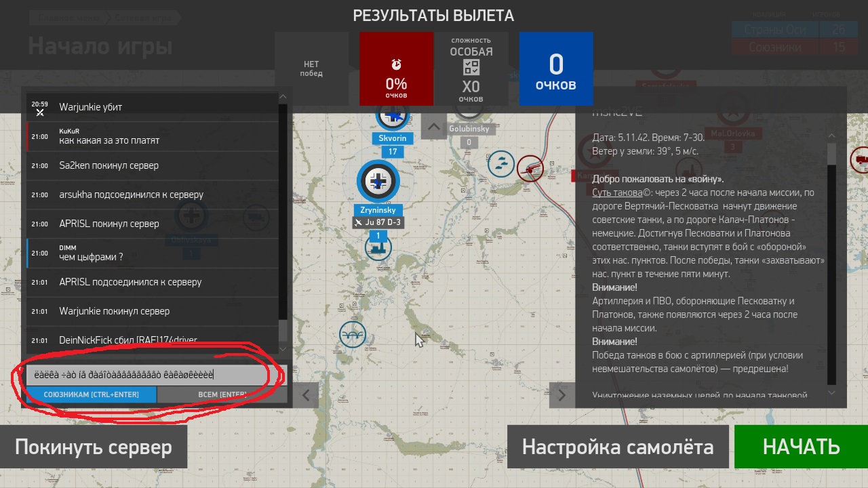The height and width of the screenshot is (488, 868).
Task: Click the chat log scrollbar
Action: [283, 224]
